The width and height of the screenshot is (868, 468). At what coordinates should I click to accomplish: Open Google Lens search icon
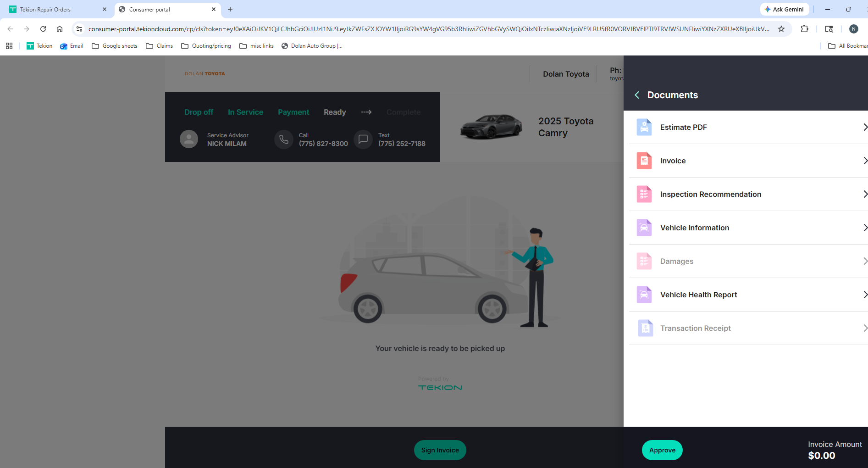[829, 29]
